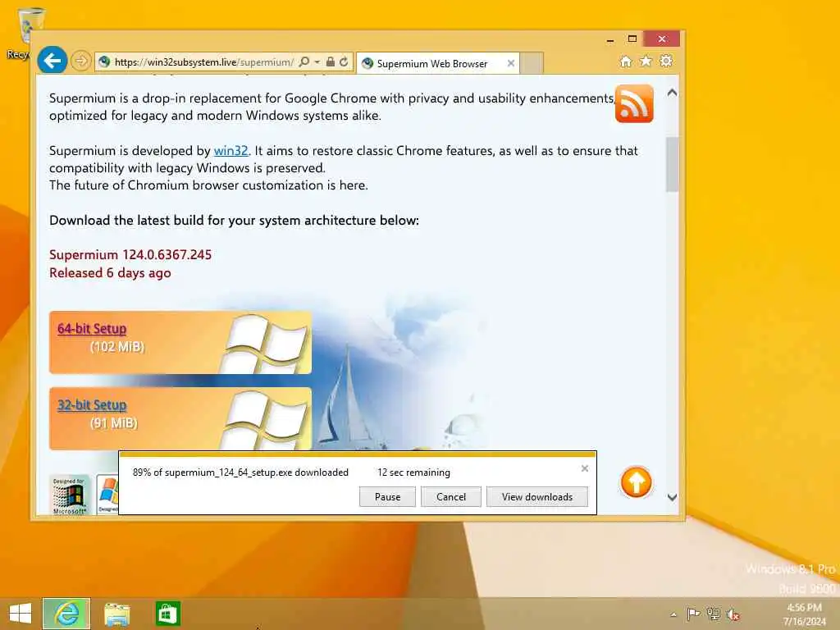Refresh the page
Viewport: 840px width, 630px height.
pos(344,62)
